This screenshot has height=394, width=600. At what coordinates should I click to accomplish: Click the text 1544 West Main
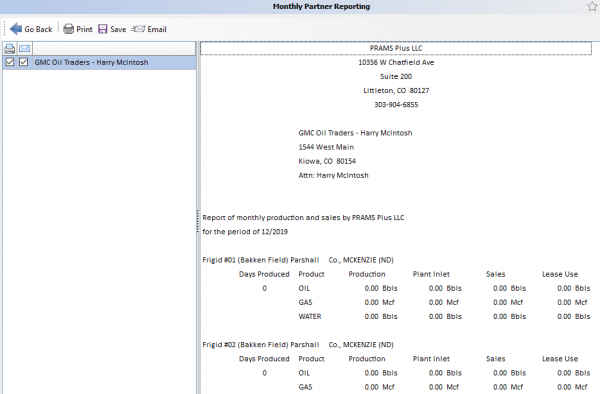click(326, 147)
